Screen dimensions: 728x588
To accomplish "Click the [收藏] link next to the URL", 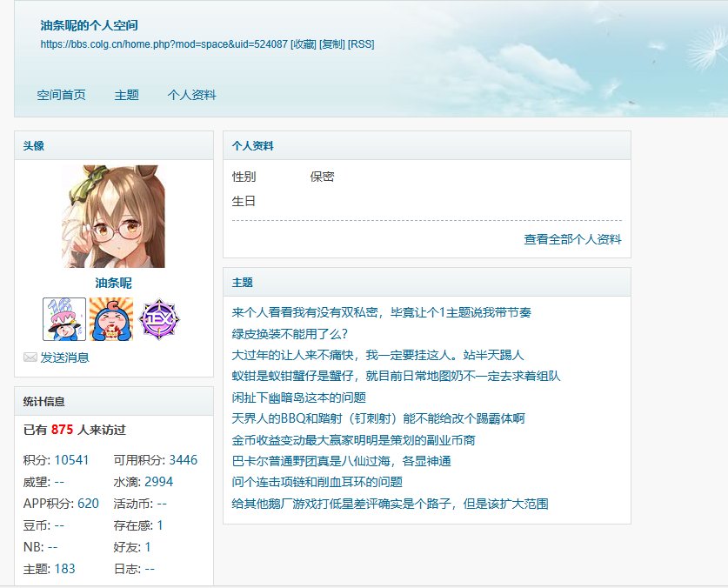I will click(x=303, y=44).
